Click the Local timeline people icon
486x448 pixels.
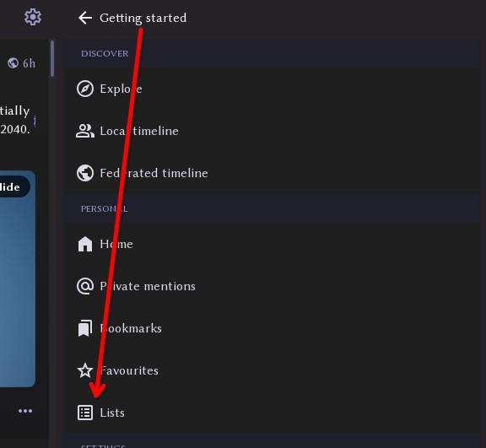click(x=85, y=131)
